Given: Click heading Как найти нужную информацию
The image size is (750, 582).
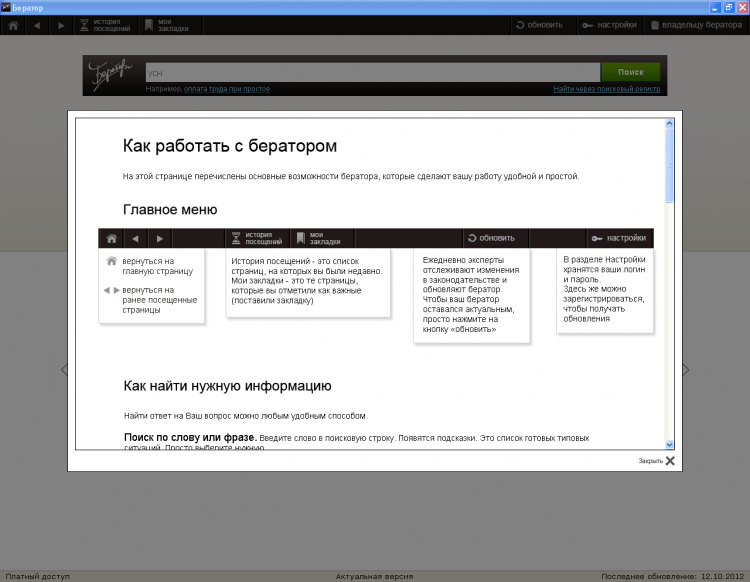Looking at the screenshot, I should pyautogui.click(x=227, y=386).
